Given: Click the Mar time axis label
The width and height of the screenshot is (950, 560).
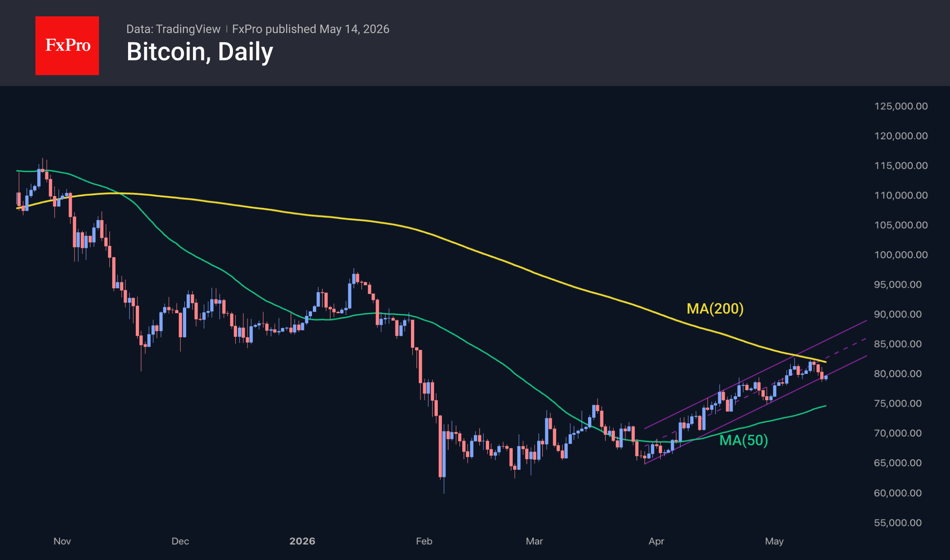Looking at the screenshot, I should pos(534,541).
